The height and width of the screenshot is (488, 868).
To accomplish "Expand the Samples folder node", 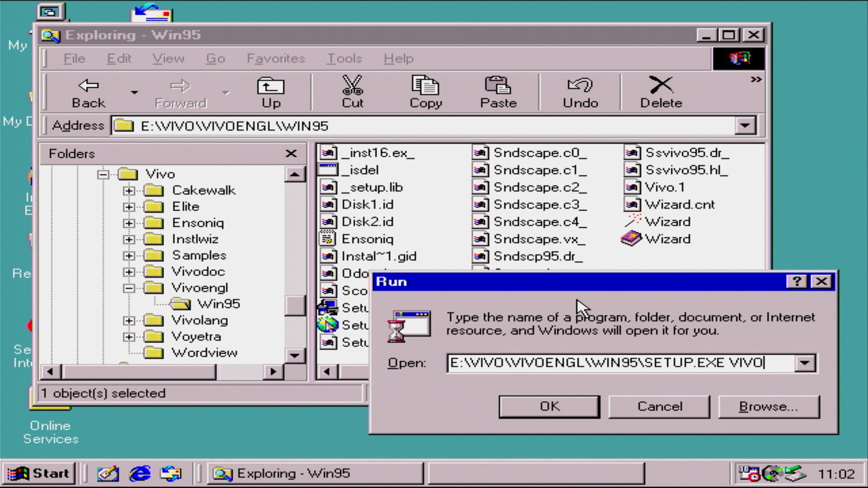I will (129, 256).
